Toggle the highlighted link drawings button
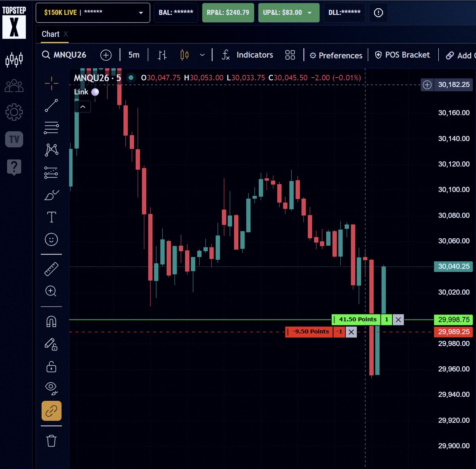The width and height of the screenshot is (476, 469). [x=51, y=411]
